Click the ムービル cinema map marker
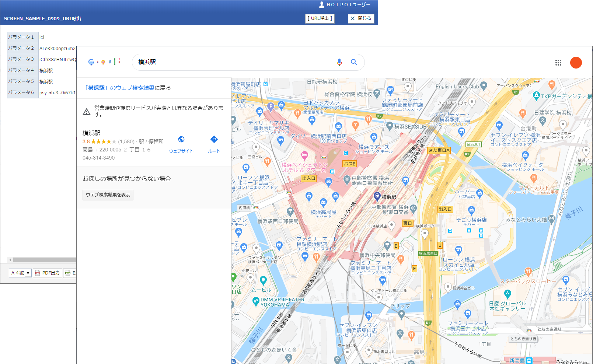The height and width of the screenshot is (364, 593). click(263, 280)
